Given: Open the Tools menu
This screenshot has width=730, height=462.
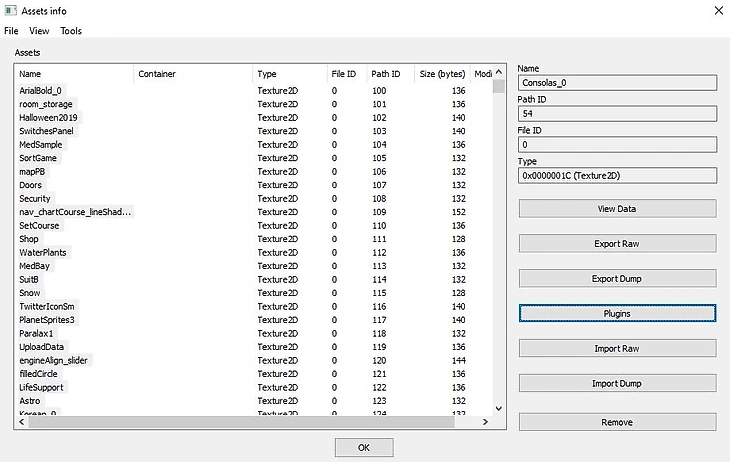Looking at the screenshot, I should [x=71, y=31].
